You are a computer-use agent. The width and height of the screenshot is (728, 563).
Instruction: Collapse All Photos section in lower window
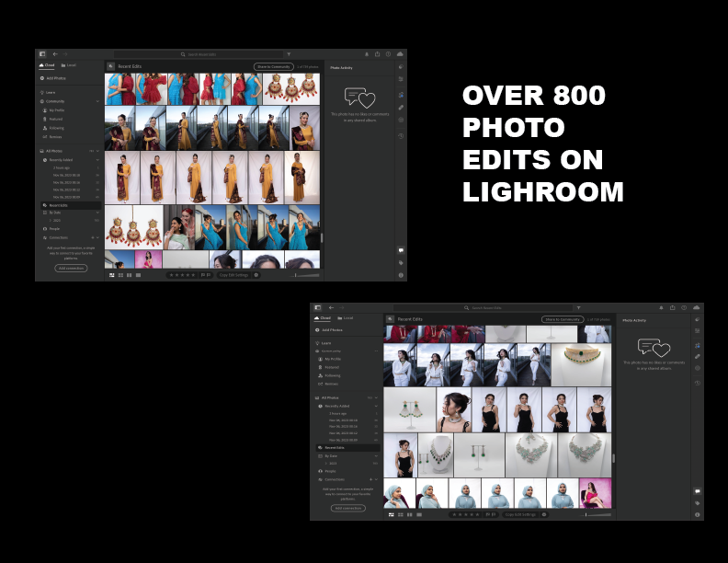(x=376, y=397)
